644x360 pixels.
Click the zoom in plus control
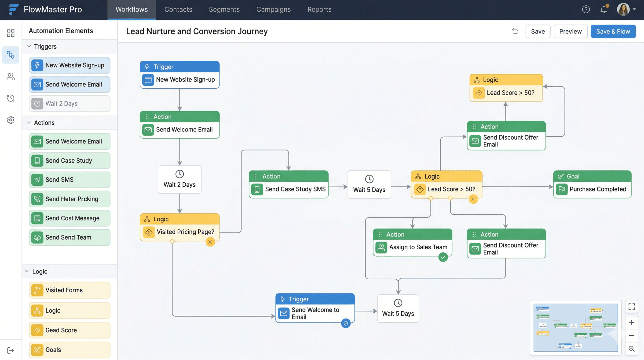point(632,322)
